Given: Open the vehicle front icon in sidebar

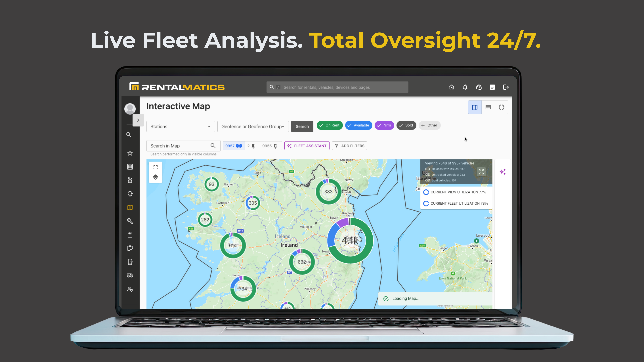Looking at the screenshot, I should pyautogui.click(x=130, y=167).
